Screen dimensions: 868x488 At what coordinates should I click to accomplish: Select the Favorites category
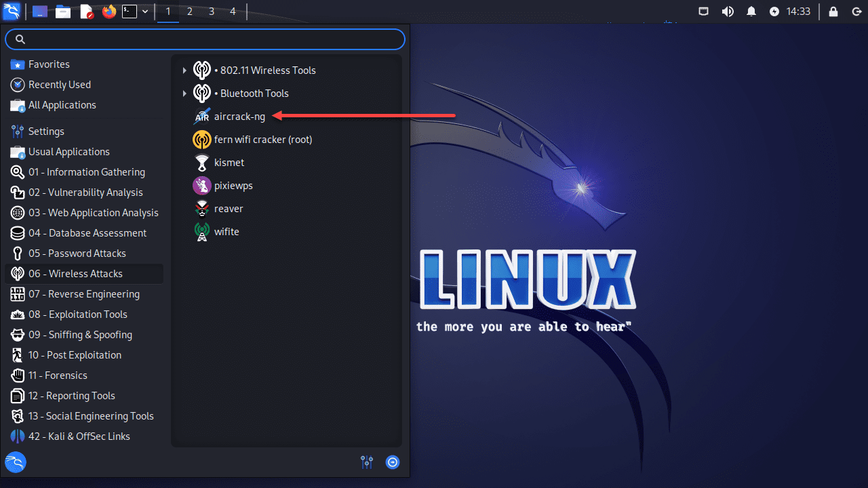tap(84, 64)
